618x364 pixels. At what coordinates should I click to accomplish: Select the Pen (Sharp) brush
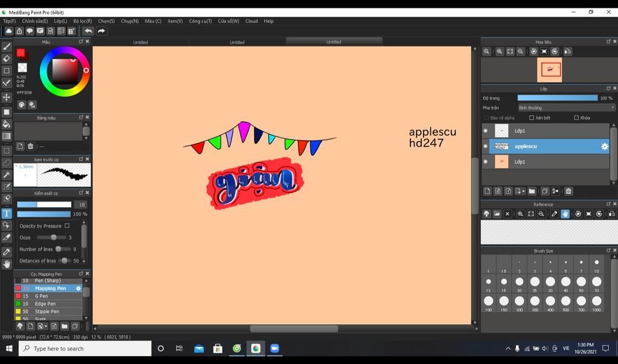48,281
